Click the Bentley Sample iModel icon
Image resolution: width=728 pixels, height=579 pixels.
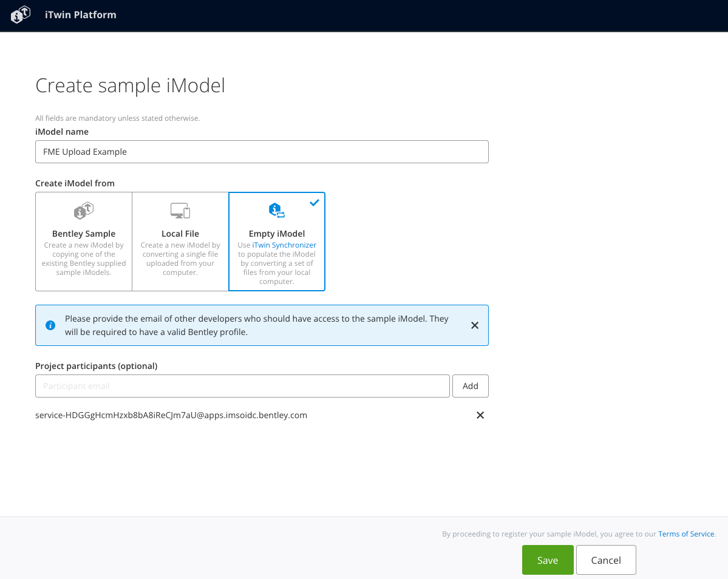(x=83, y=211)
